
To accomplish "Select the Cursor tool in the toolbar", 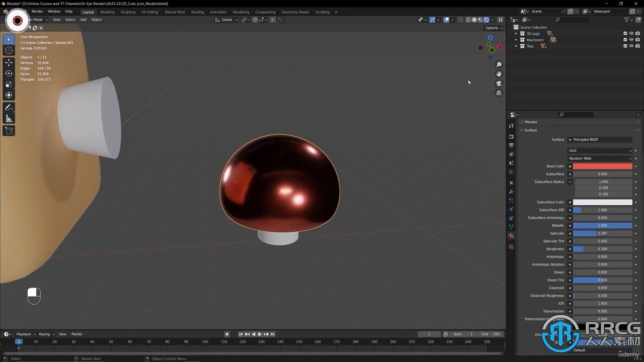I will (9, 50).
